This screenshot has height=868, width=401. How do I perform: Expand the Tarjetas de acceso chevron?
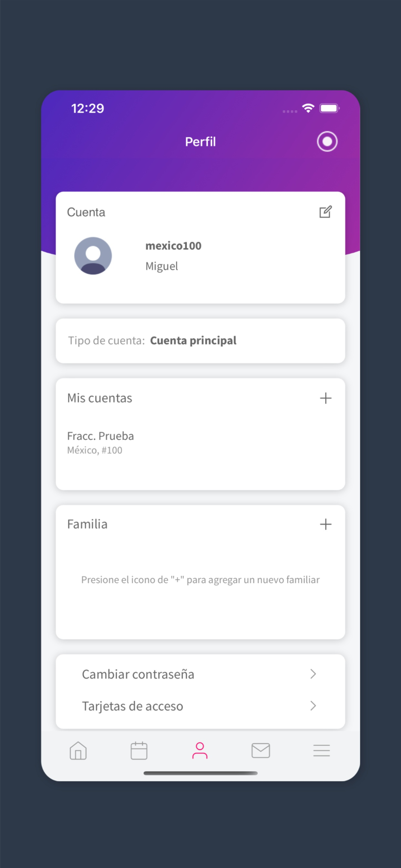click(313, 706)
